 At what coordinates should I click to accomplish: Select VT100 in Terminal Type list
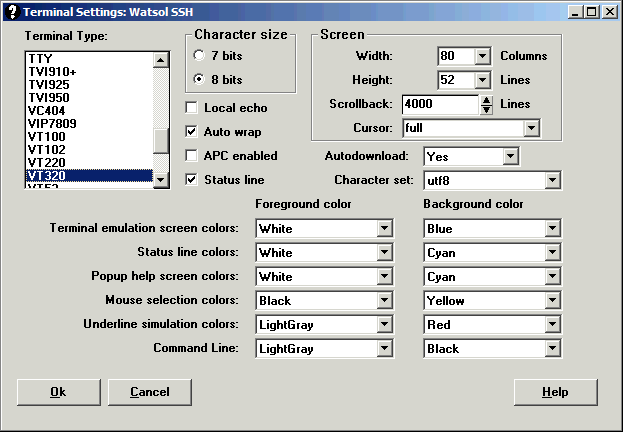click(x=46, y=136)
